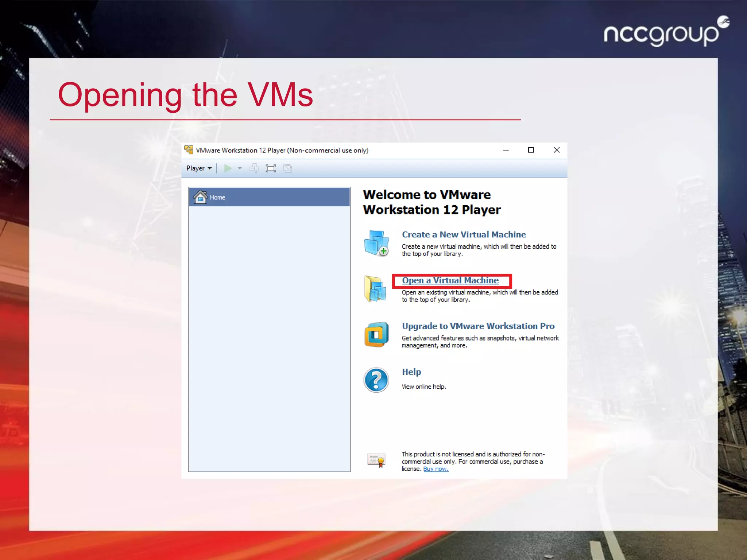This screenshot has width=747, height=560.
Task: Click Open a Virtual Machine link
Action: pyautogui.click(x=450, y=280)
